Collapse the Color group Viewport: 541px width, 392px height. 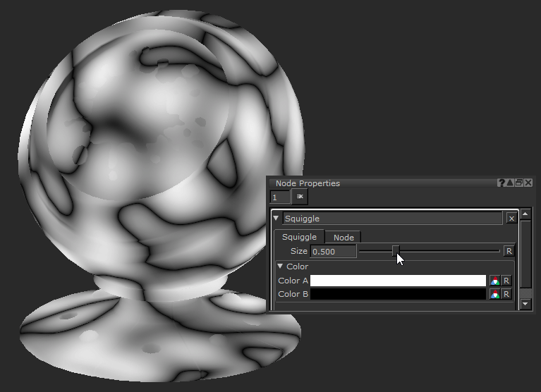[280, 267]
